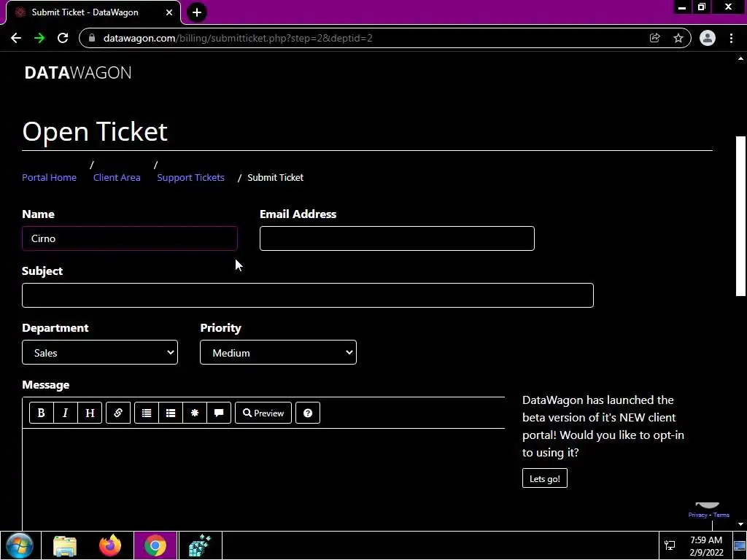Open the clock showing 7:59 AM

706,545
